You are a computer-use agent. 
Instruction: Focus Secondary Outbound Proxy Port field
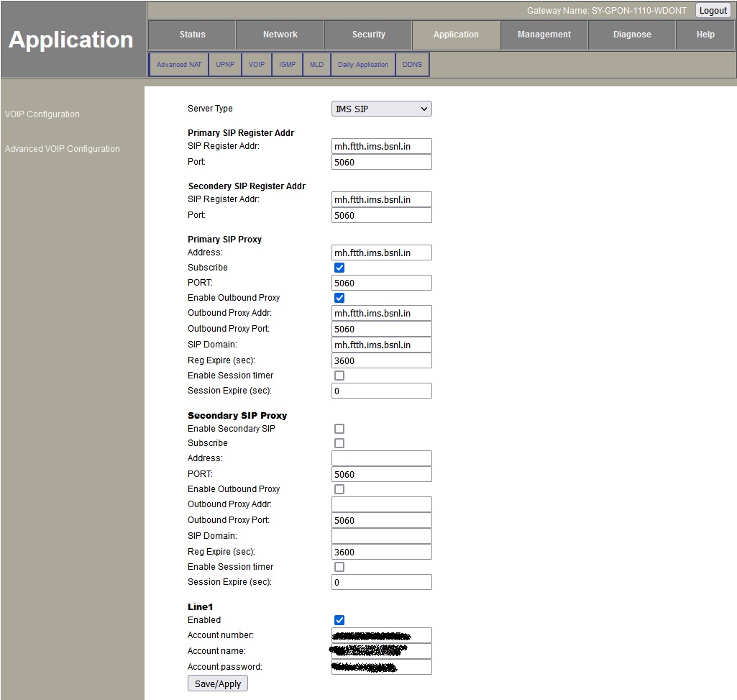[381, 520]
